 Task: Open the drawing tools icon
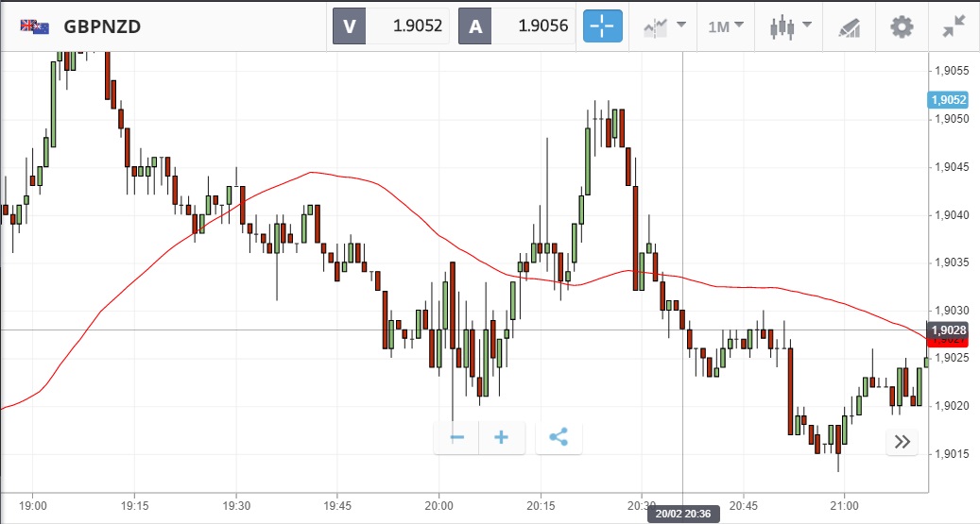850,26
